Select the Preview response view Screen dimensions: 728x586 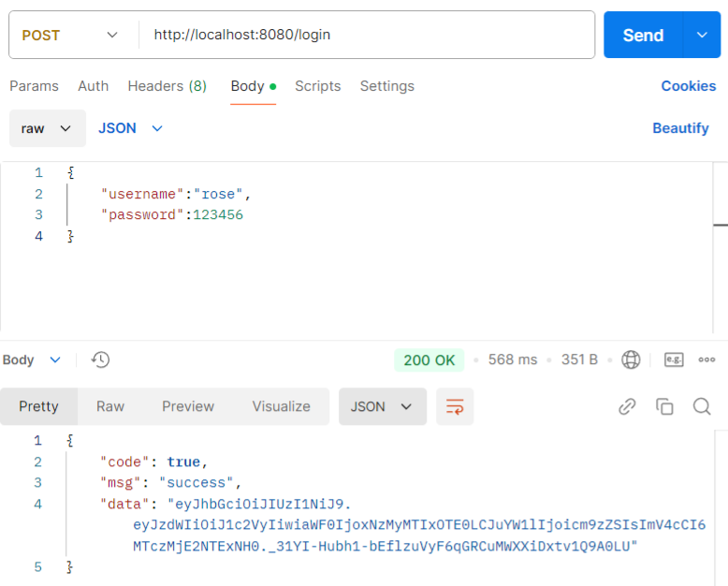point(188,406)
